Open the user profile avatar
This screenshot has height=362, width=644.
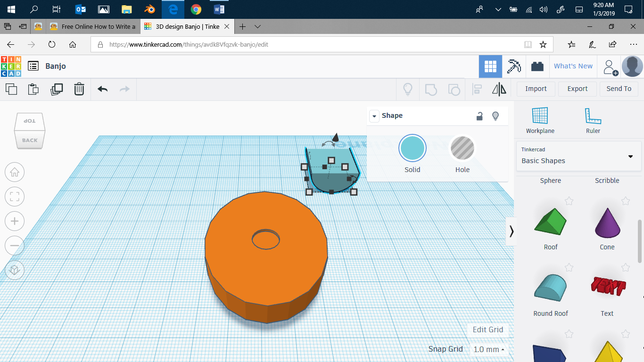pos(632,66)
